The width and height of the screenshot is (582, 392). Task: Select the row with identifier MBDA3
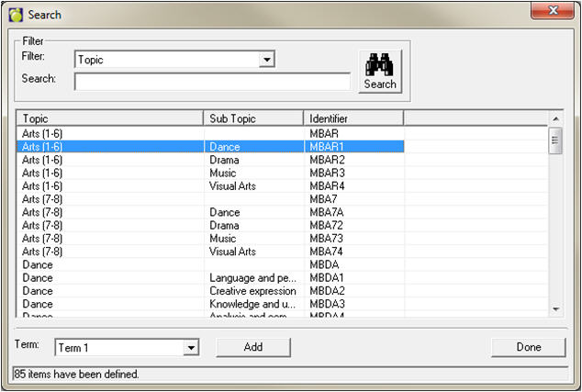coord(211,304)
